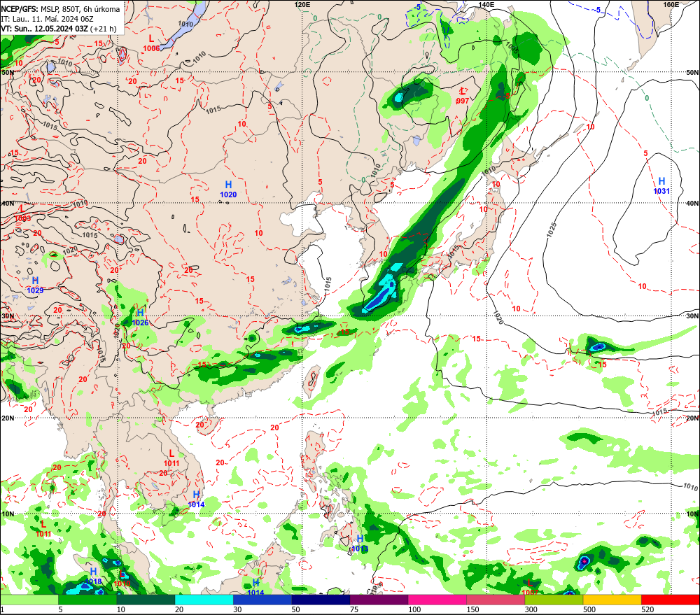This screenshot has height=615, width=700.
Task: Click the legend value 150
Action: coord(472,609)
